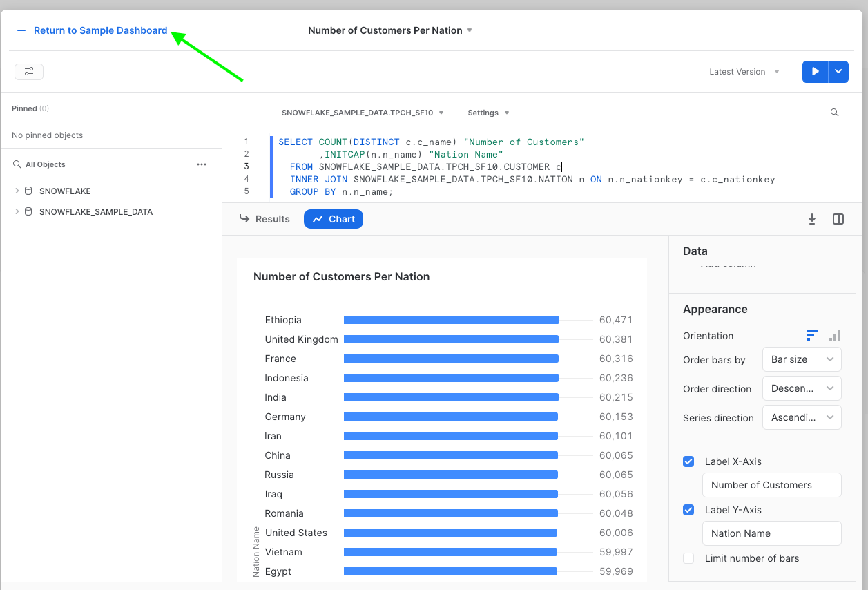Viewport: 868px width, 590px height.
Task: Open the Order direction dropdown
Action: click(x=802, y=388)
